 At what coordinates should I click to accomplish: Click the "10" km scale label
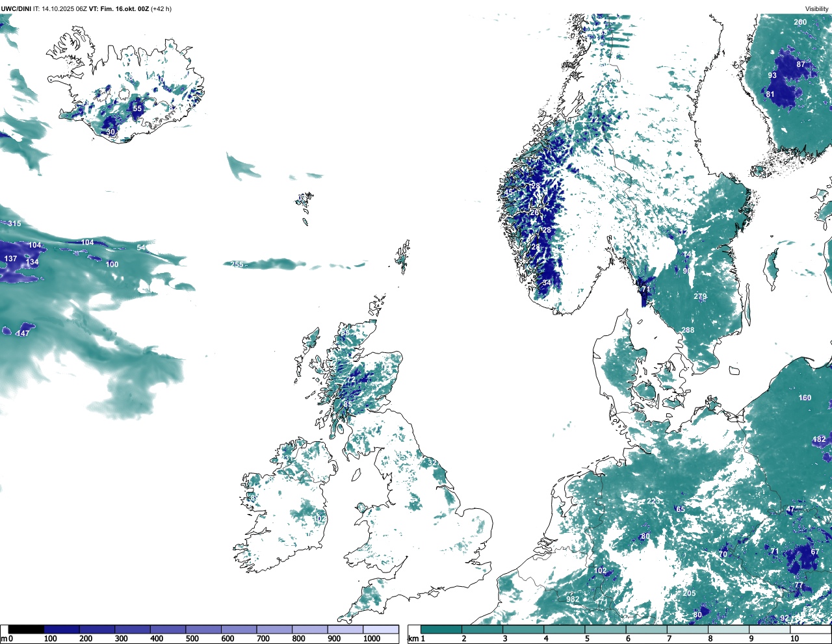click(794, 639)
